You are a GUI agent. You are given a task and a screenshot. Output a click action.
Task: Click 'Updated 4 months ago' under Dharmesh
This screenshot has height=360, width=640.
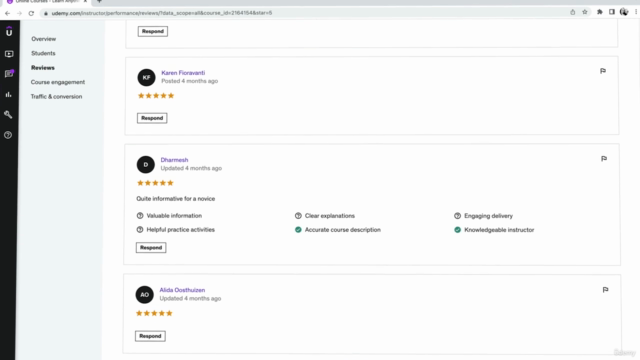191,168
